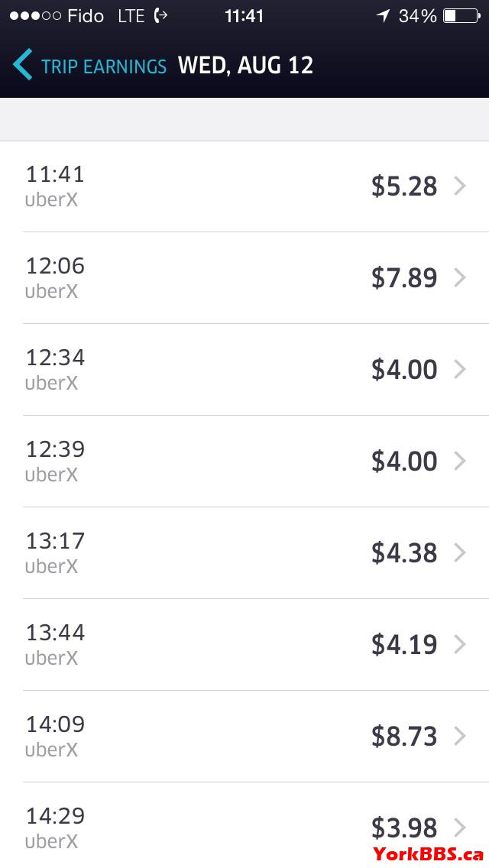Tap the location arrow status icon
Screen dimensions: 489x868
pyautogui.click(x=384, y=15)
